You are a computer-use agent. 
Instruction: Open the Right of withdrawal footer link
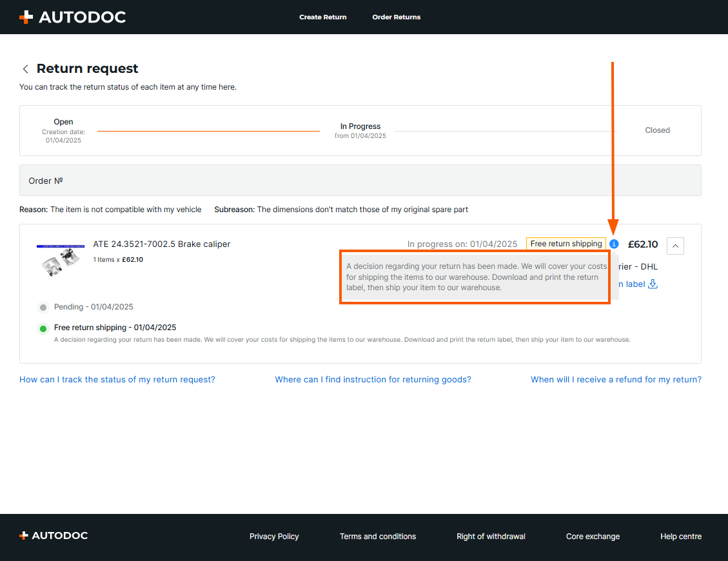491,536
